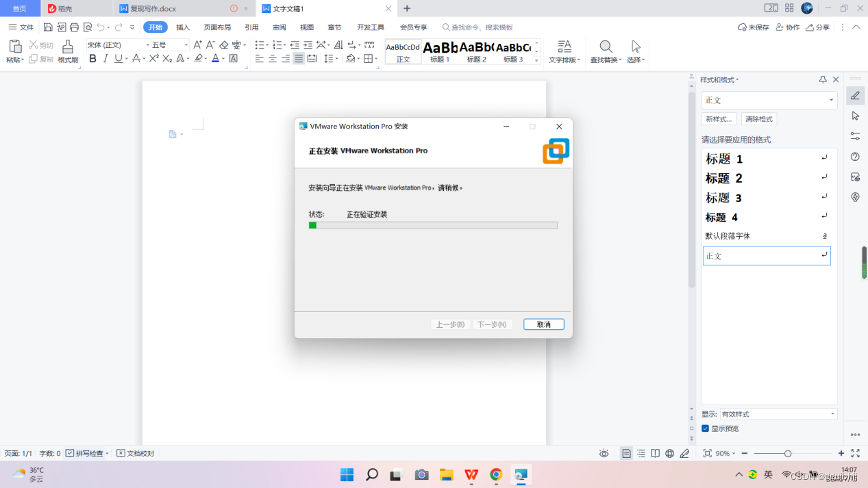Center-align the paragraph
868x488 pixels.
pos(273,59)
